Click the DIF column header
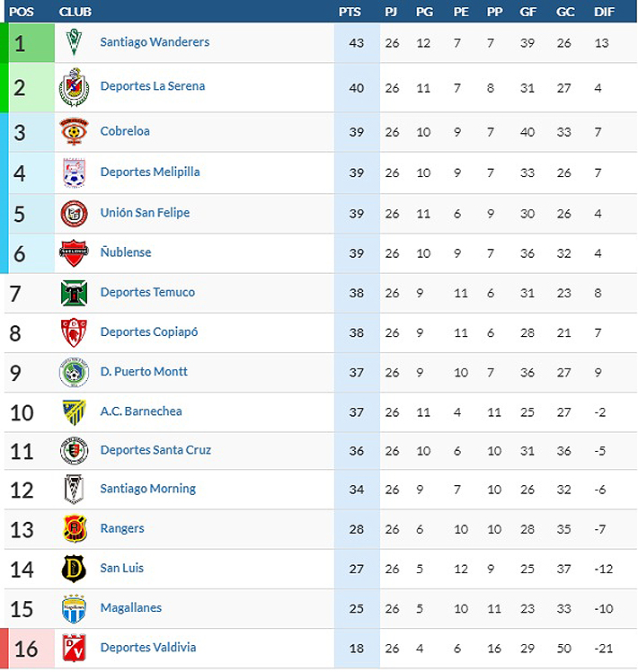Image resolution: width=638 pixels, height=672 pixels. pyautogui.click(x=605, y=12)
